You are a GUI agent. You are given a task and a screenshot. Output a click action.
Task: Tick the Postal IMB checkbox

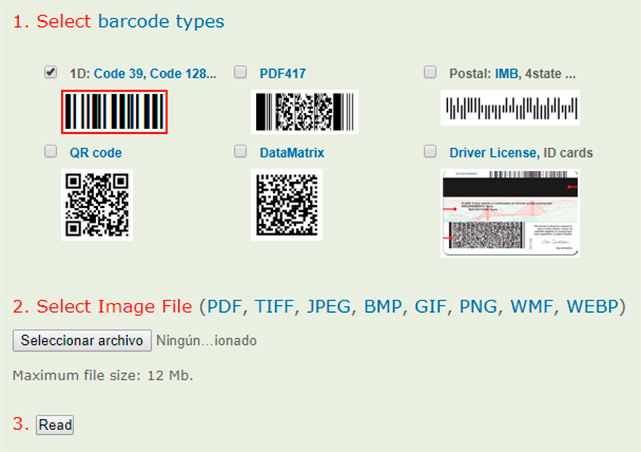coord(430,72)
